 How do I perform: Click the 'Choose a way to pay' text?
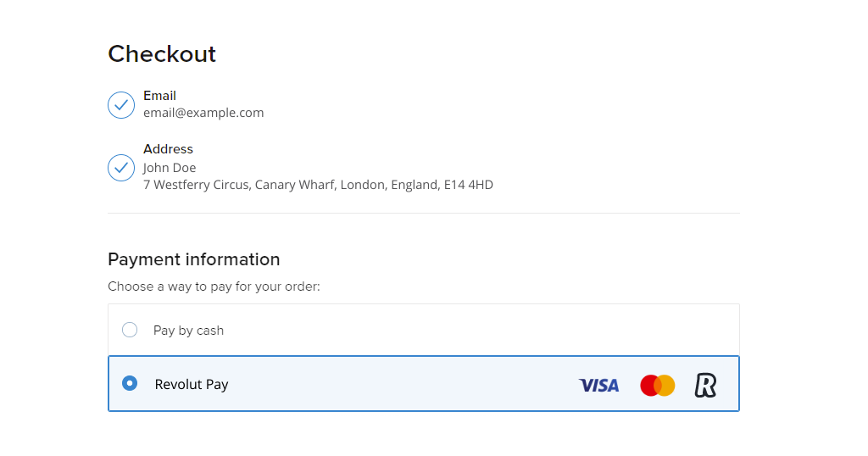tap(214, 286)
